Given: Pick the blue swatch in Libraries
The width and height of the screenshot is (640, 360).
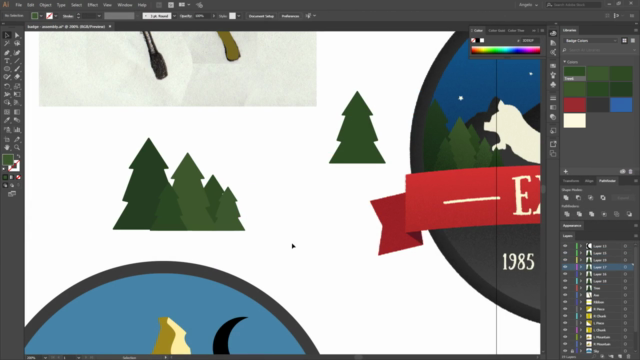Looking at the screenshot, I should point(621,105).
